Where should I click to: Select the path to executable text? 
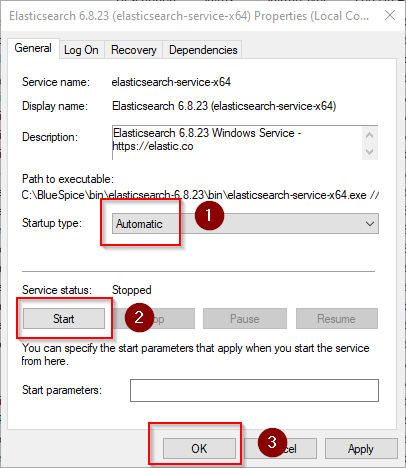tap(200, 195)
